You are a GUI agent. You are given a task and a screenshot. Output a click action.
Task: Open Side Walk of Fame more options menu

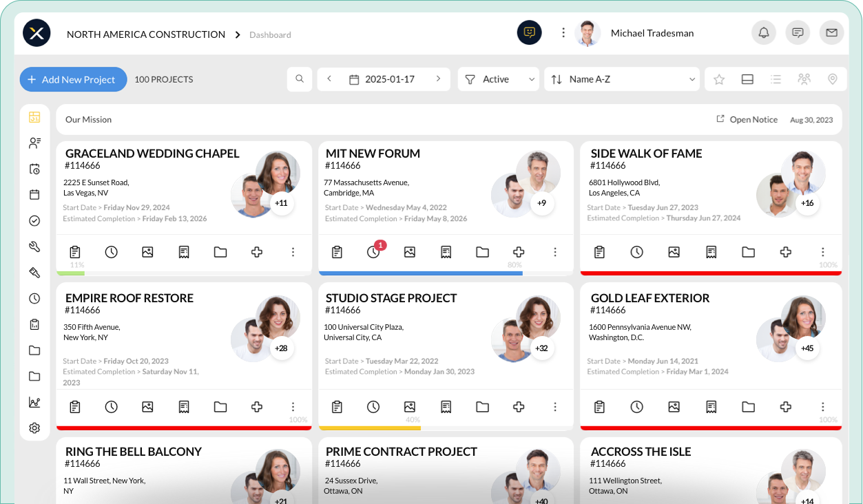[822, 252]
